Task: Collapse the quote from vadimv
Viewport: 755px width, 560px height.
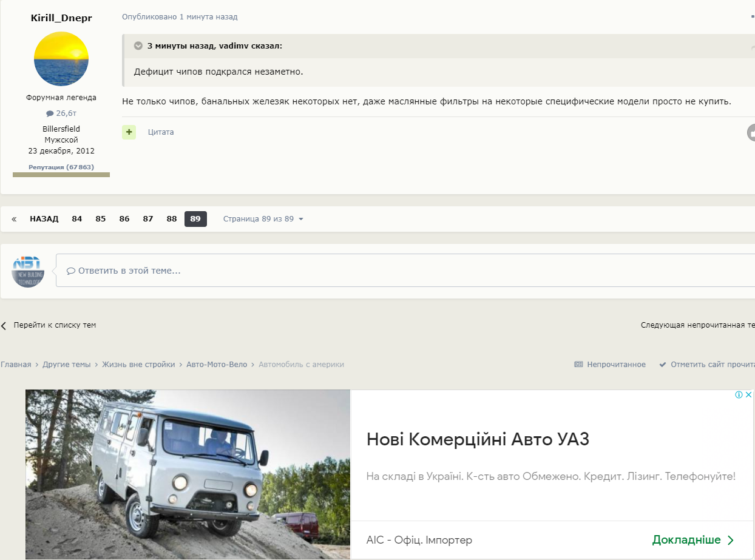Action: pos(138,46)
